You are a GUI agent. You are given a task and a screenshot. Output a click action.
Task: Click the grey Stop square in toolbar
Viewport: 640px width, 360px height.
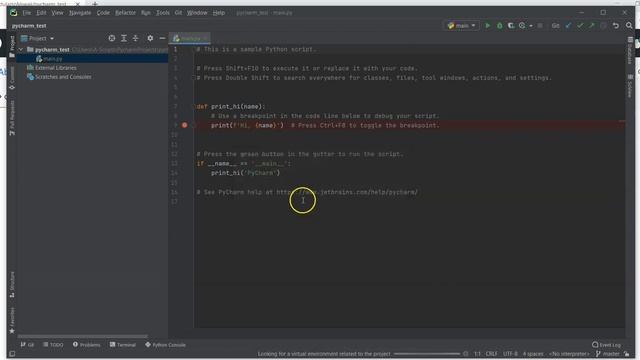[540, 26]
